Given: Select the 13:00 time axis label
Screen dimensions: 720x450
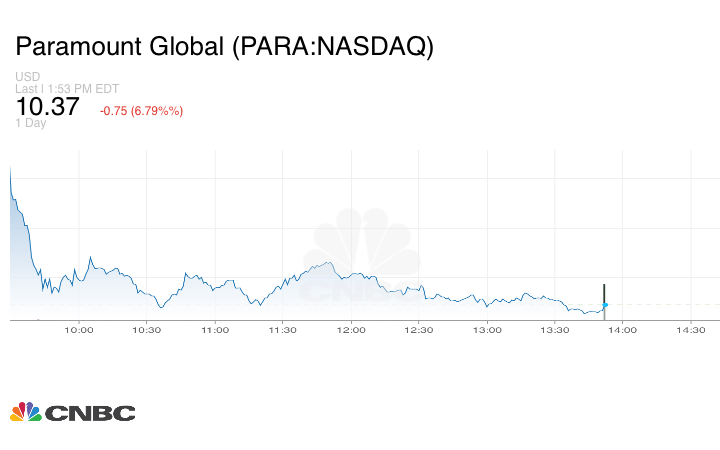Looking at the screenshot, I should [486, 329].
